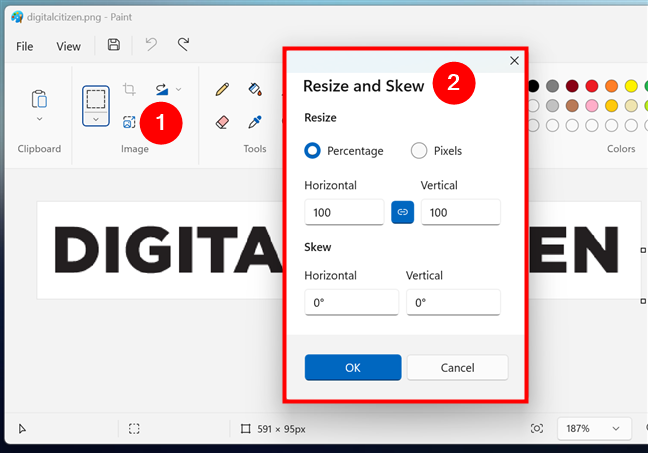Click the Resize Horizontal input field
The width and height of the screenshot is (648, 453).
click(x=344, y=212)
